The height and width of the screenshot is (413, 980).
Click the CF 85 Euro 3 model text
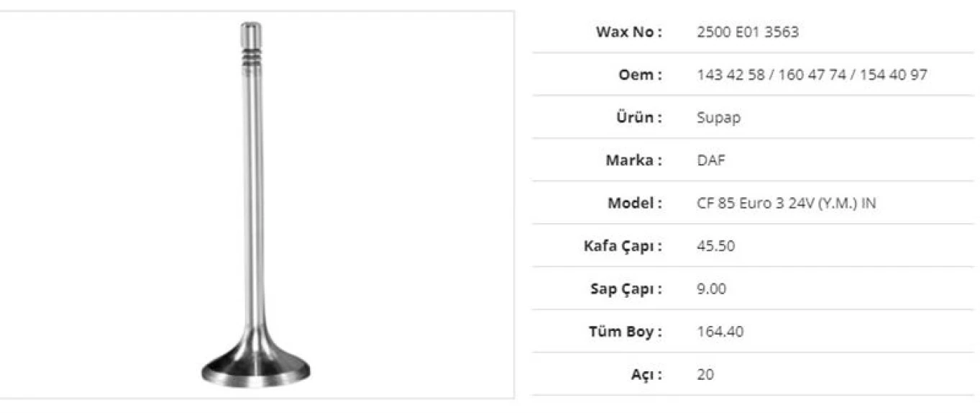787,203
